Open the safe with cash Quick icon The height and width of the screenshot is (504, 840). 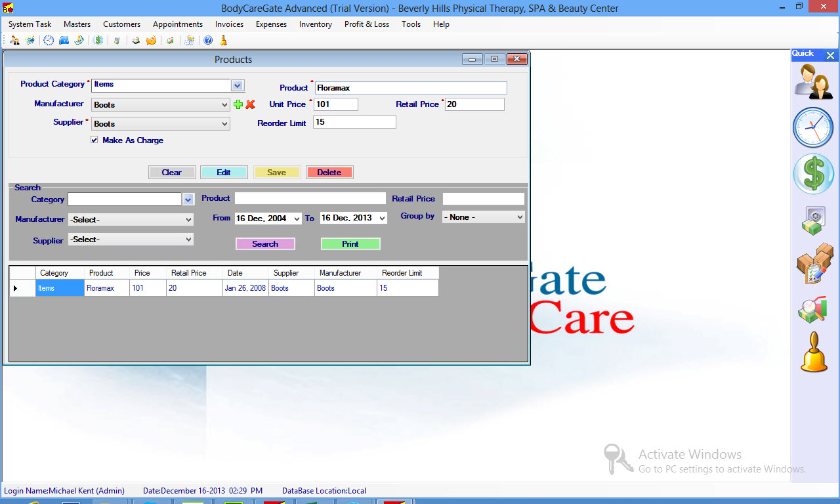point(813,220)
